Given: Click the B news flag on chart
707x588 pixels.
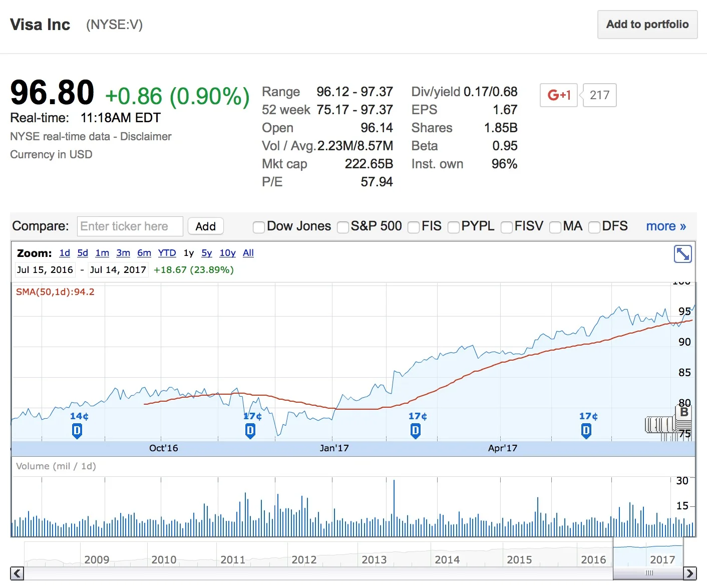Looking at the screenshot, I should pos(684,413).
